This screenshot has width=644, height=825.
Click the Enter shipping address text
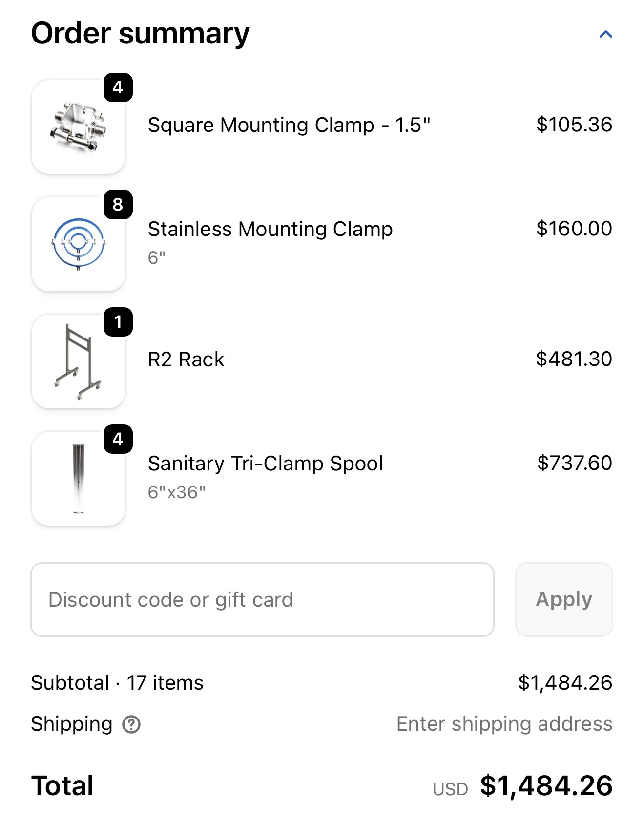(504, 724)
